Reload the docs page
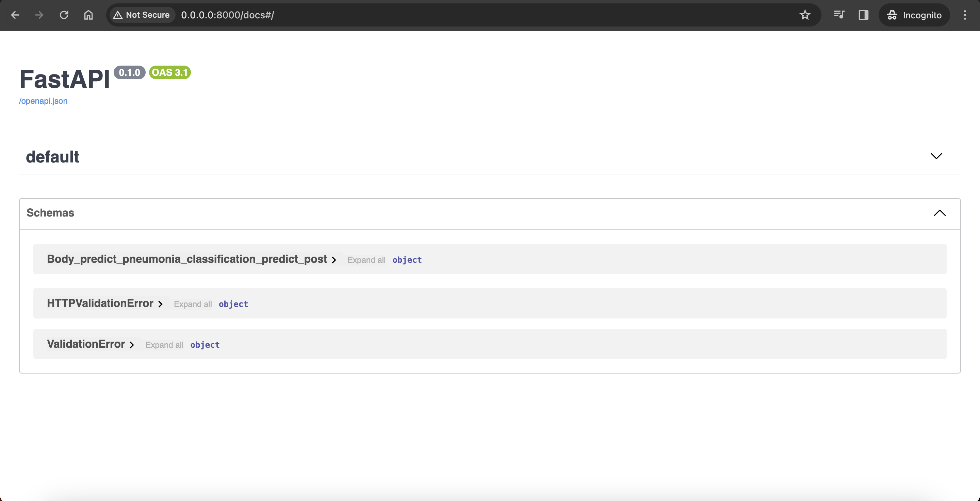Screen dimensions: 980x501 (x=64, y=15)
